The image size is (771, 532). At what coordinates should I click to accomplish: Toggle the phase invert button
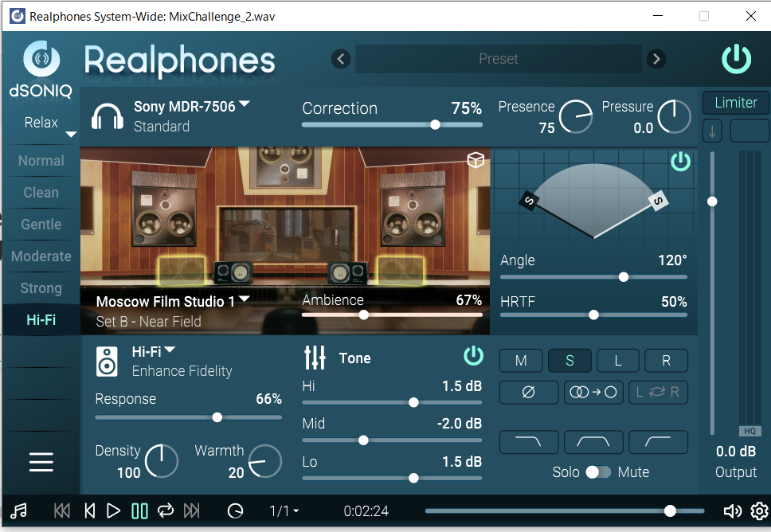pos(529,393)
